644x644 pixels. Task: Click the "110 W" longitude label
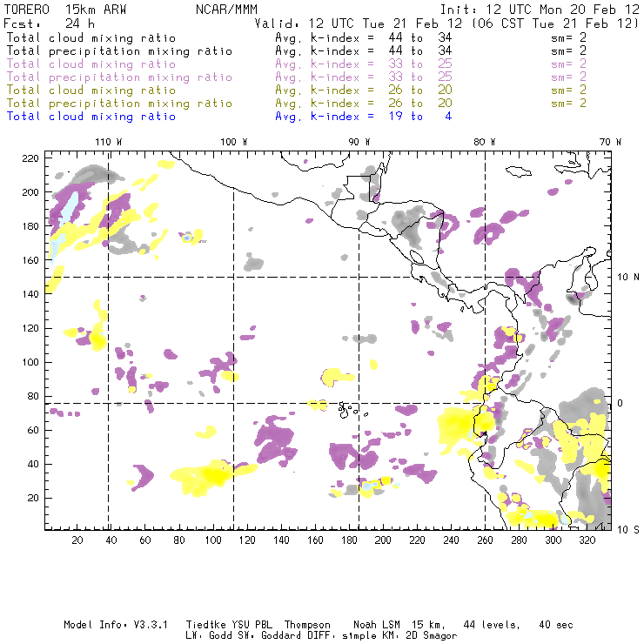[x=109, y=142]
